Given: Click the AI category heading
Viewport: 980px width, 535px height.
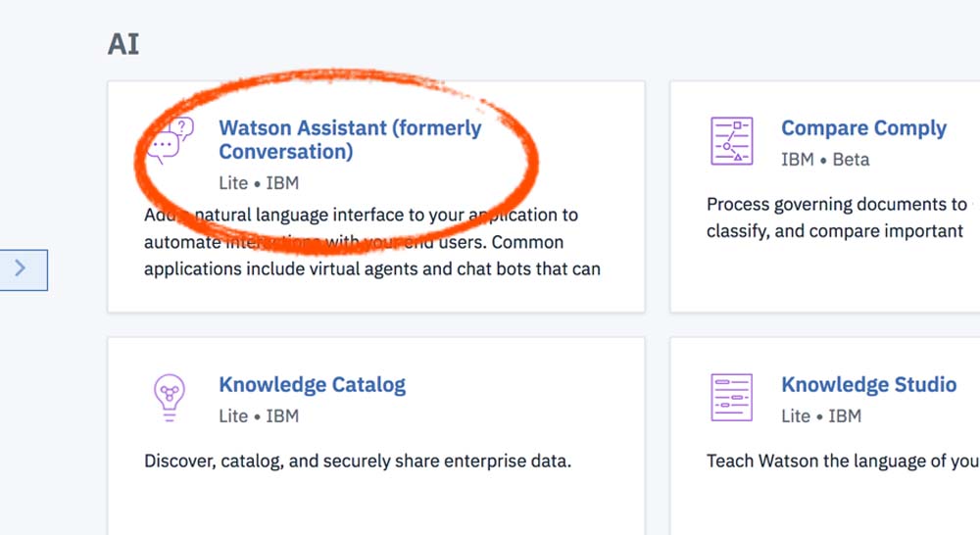Looking at the screenshot, I should (x=123, y=46).
